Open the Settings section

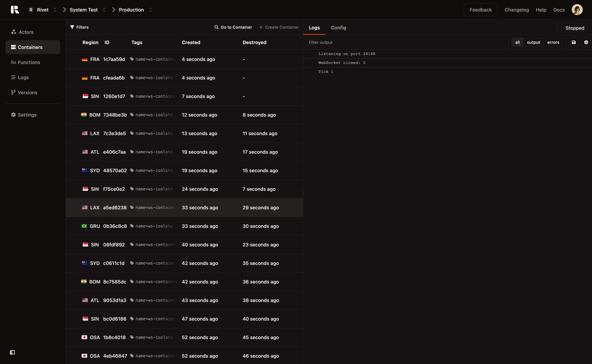point(27,115)
